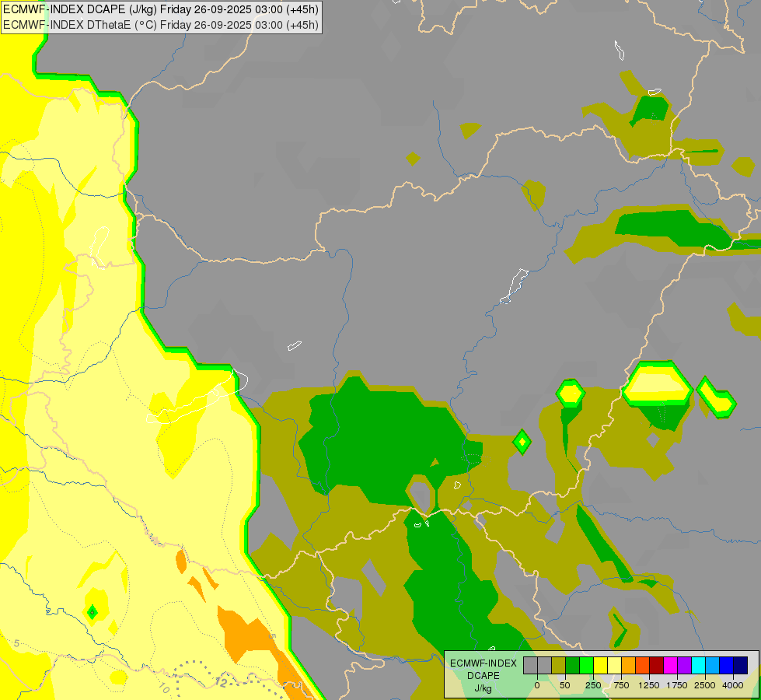Click the legend value 1750

click(x=677, y=685)
